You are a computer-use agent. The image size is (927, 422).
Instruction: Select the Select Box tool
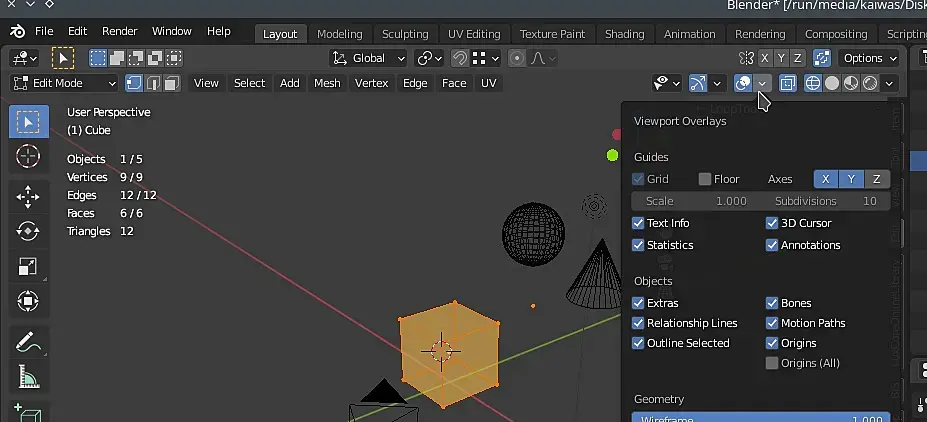click(28, 122)
